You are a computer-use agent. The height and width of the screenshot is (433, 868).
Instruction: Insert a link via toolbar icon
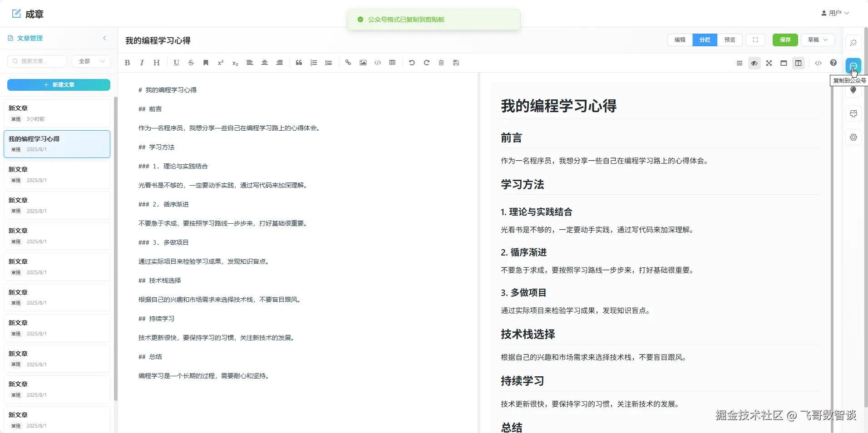[x=348, y=63]
